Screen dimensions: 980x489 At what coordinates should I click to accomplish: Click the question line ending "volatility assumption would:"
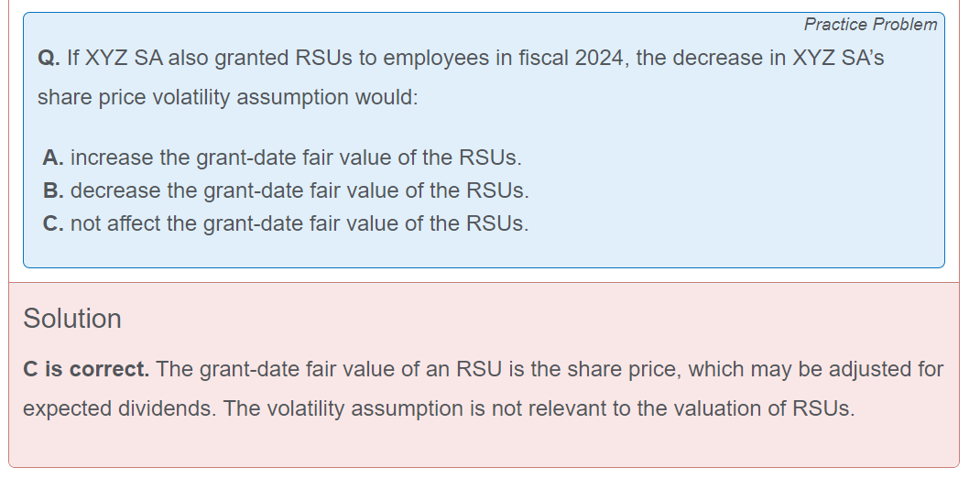227,97
